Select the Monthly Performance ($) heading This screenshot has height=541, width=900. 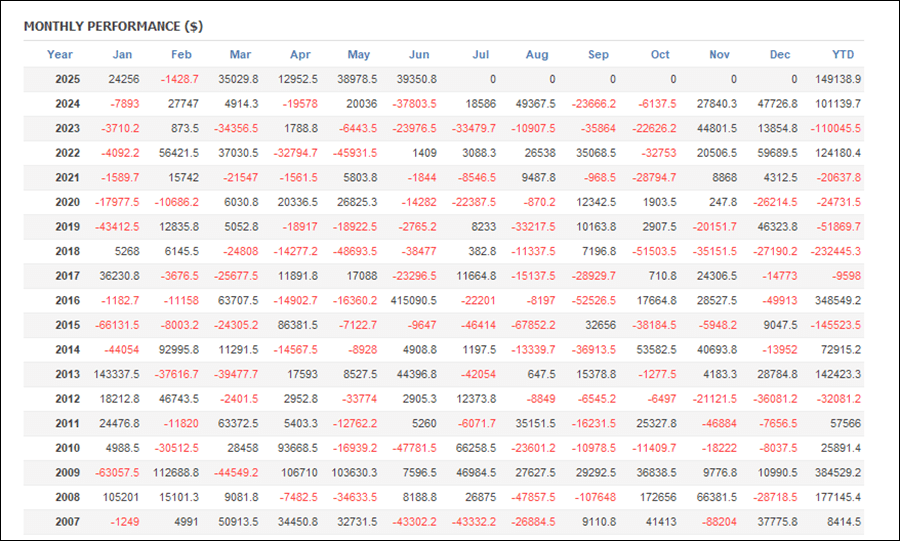tap(113, 26)
